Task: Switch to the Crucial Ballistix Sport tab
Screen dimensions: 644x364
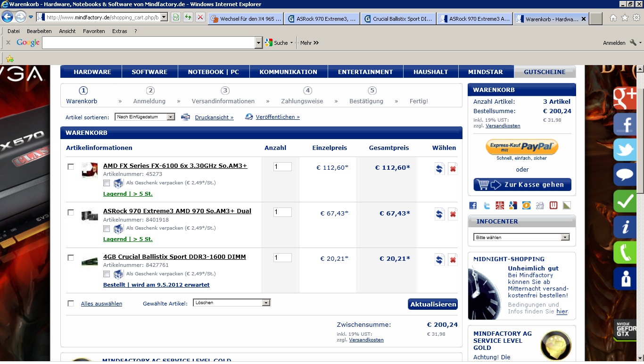Action: pos(398,19)
